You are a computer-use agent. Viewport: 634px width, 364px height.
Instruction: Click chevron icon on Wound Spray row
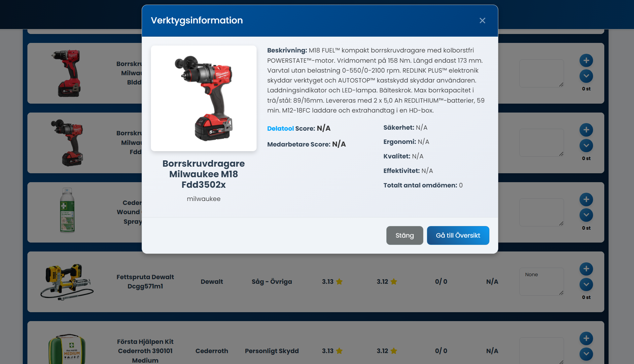[x=586, y=215]
